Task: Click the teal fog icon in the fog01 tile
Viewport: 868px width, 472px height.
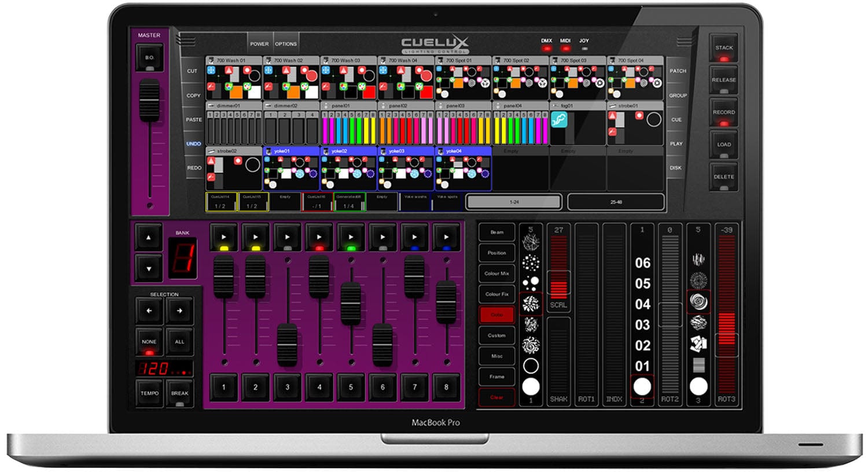Action: pos(558,120)
